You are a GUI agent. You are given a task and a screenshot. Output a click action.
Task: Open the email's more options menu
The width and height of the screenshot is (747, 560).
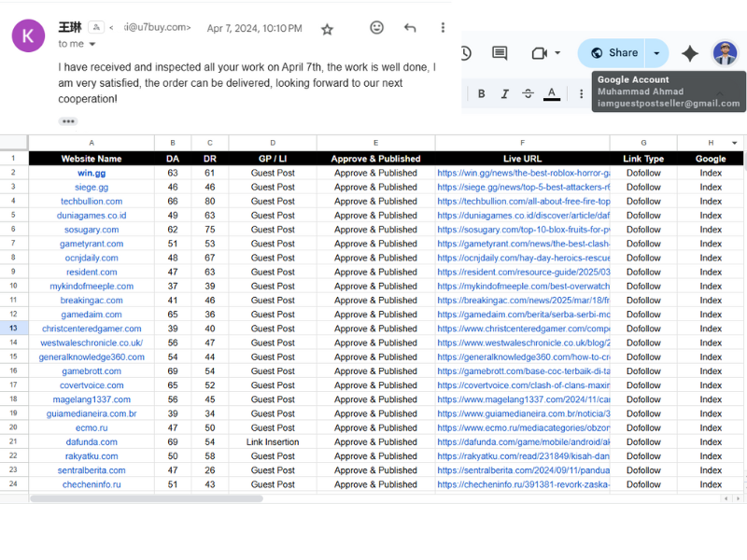pyautogui.click(x=443, y=28)
